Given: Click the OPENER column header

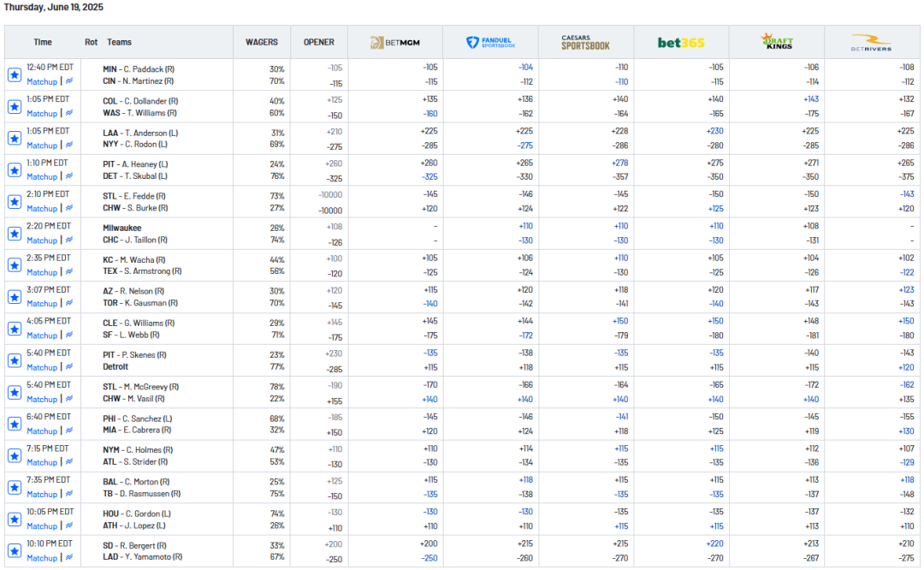Looking at the screenshot, I should [x=318, y=42].
